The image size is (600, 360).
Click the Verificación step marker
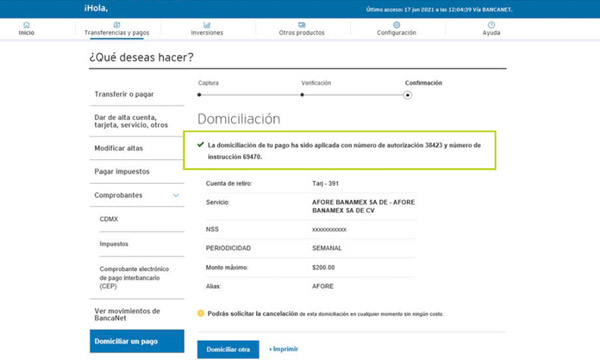pos(302,95)
